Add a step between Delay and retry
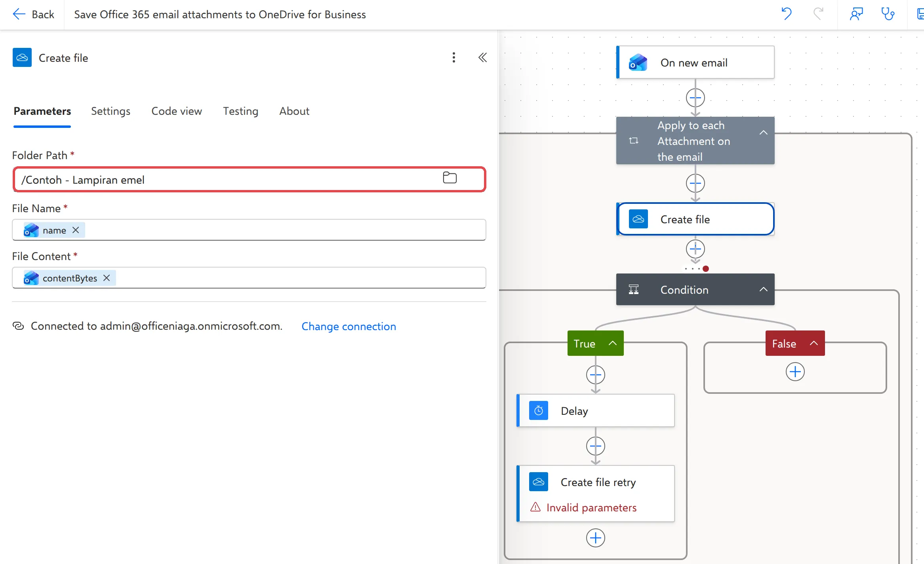 [596, 446]
